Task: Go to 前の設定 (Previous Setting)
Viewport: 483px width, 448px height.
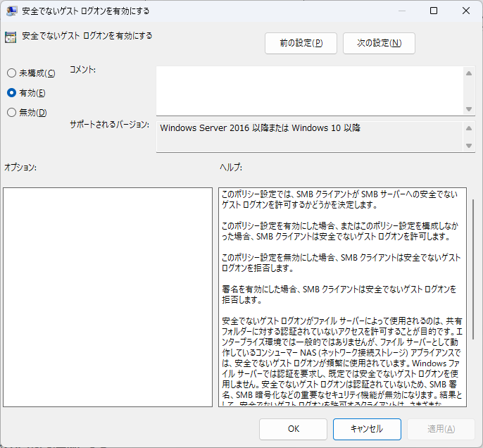Action: click(x=301, y=43)
